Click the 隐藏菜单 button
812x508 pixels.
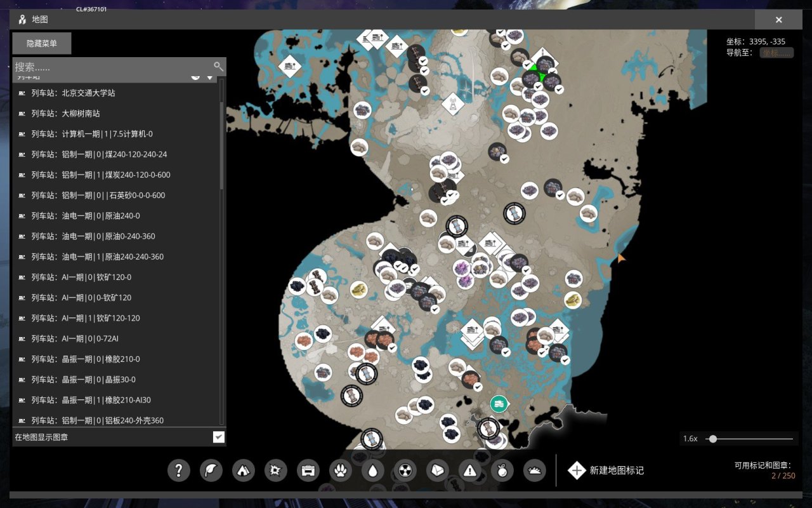[x=42, y=43]
